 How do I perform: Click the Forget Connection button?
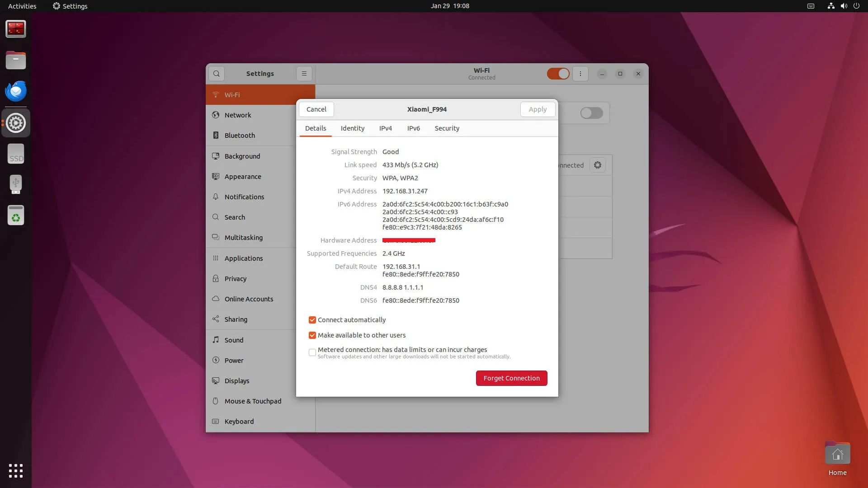511,378
